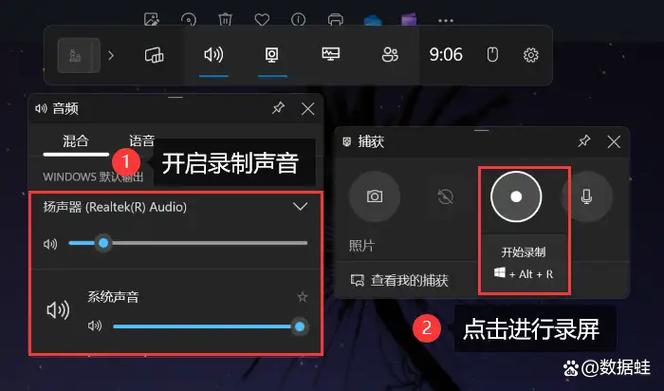
Task: Adjust the speaker master volume slider
Action: pos(188,243)
